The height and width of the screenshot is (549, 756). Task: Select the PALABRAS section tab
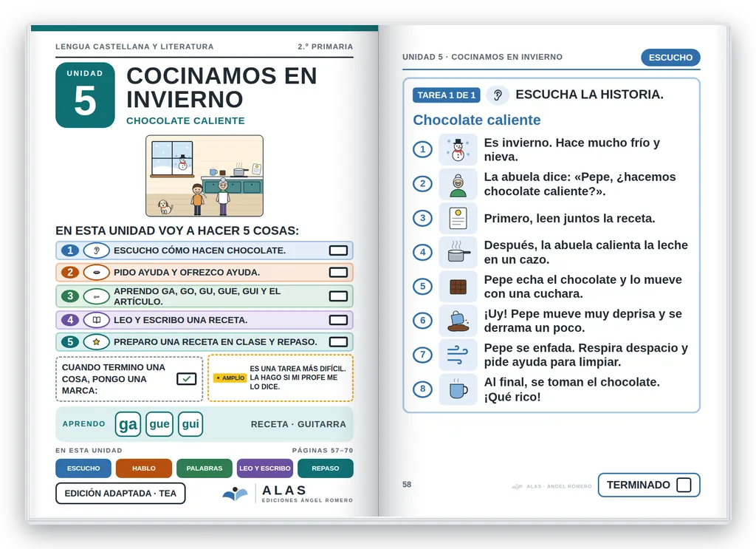click(205, 468)
